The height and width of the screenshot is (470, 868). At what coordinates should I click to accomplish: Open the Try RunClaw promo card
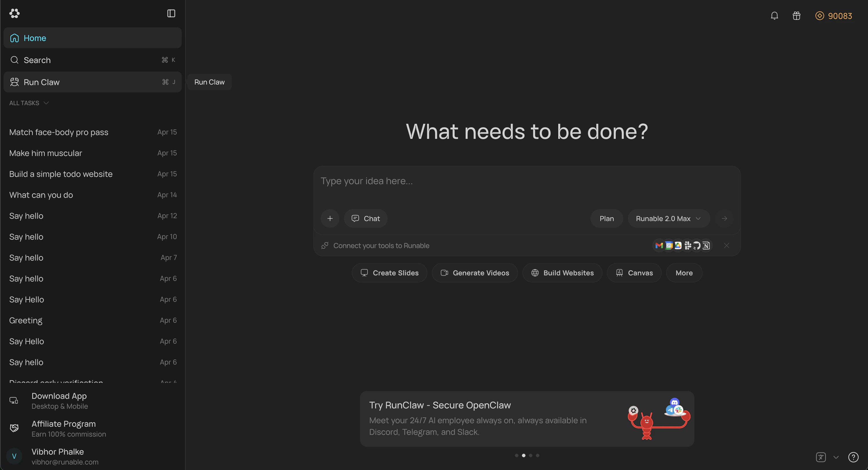(x=527, y=419)
